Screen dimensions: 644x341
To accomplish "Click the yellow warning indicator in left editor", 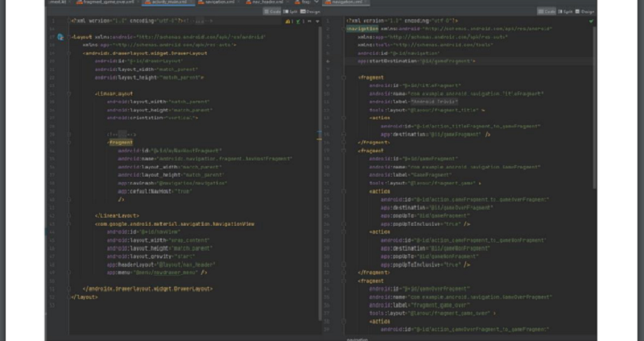I will coord(289,21).
